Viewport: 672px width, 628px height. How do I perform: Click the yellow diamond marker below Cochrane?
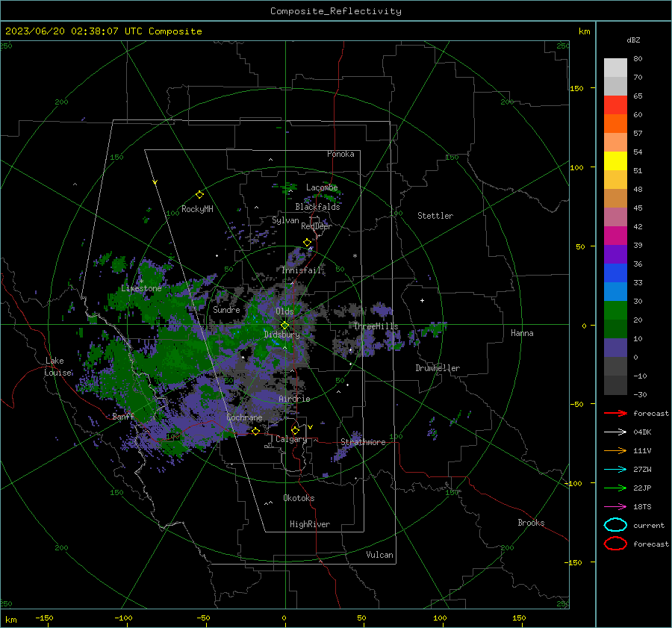pyautogui.click(x=255, y=431)
